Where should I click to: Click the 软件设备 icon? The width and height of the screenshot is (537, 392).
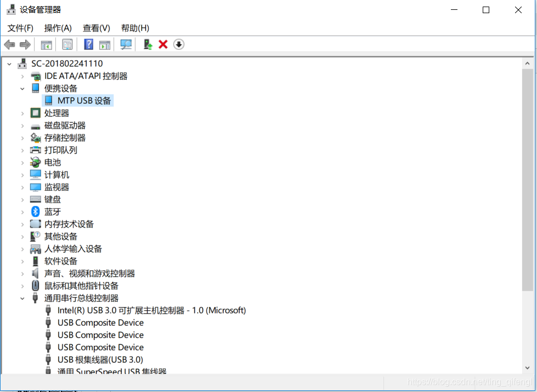click(35, 261)
